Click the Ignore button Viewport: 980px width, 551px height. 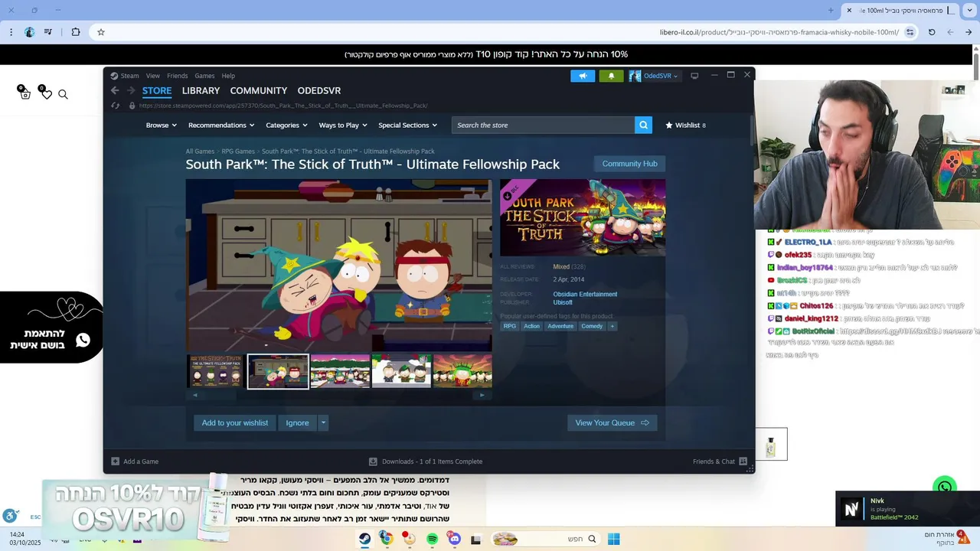pos(298,422)
